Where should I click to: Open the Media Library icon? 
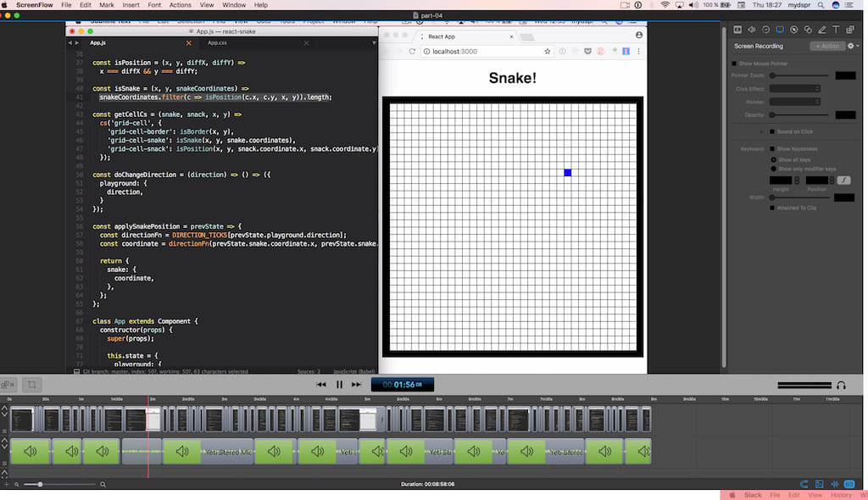click(x=850, y=29)
